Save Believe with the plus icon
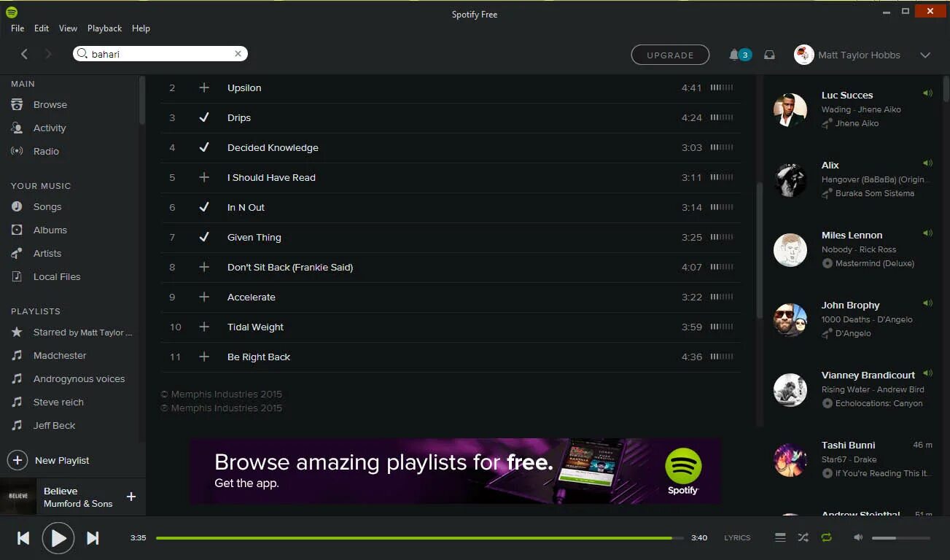This screenshot has height=560, width=950. click(x=131, y=497)
